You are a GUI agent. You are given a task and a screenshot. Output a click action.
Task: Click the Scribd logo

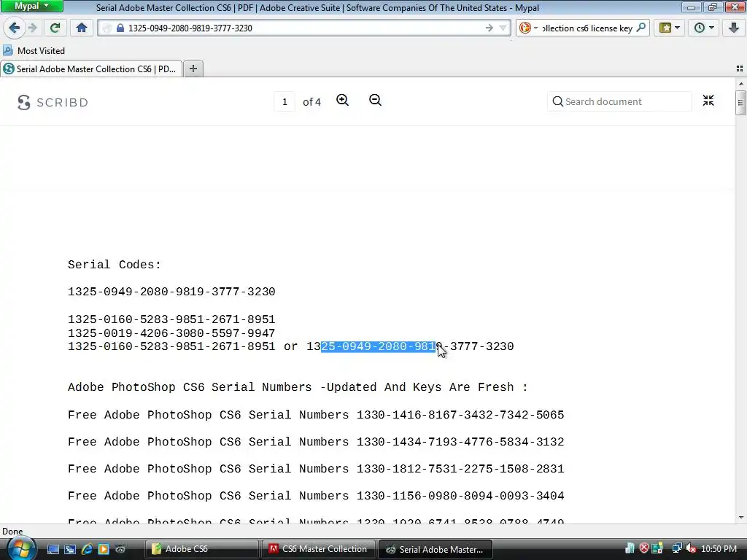tap(53, 102)
